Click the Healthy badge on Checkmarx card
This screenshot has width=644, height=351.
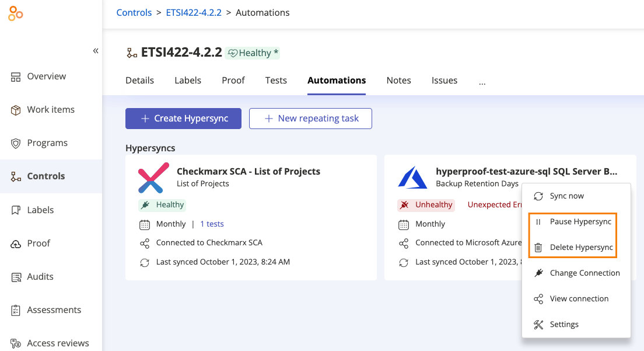[x=162, y=205]
